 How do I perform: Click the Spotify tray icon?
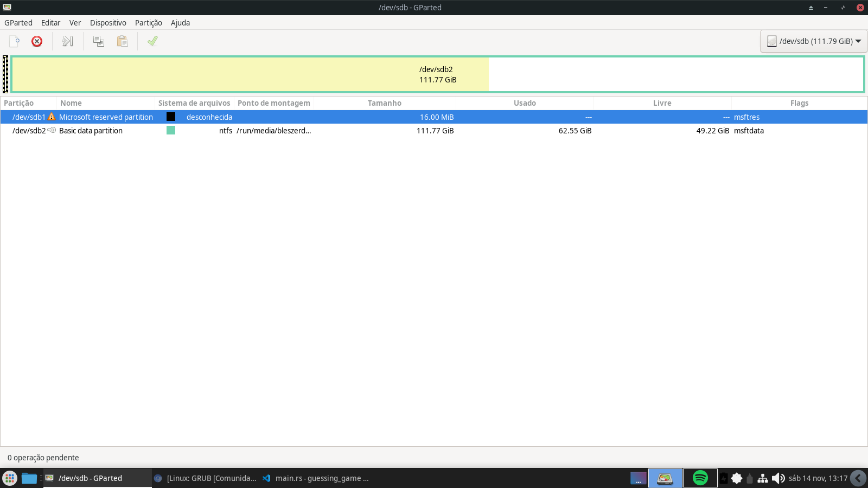(700, 478)
